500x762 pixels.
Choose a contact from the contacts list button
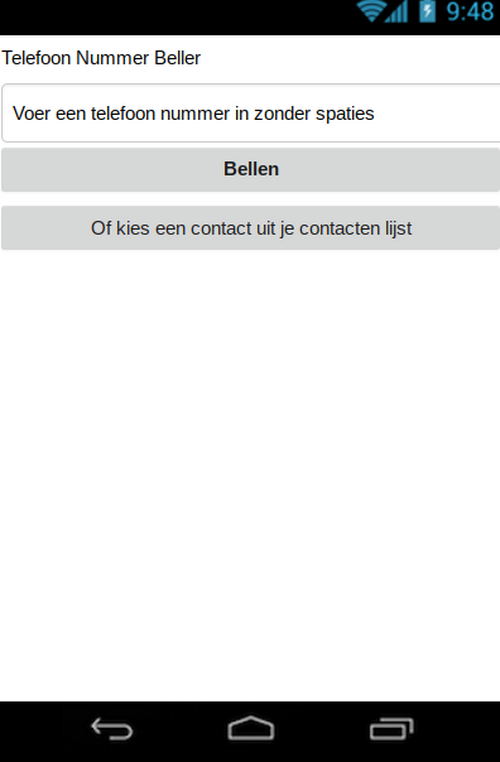[x=251, y=228]
